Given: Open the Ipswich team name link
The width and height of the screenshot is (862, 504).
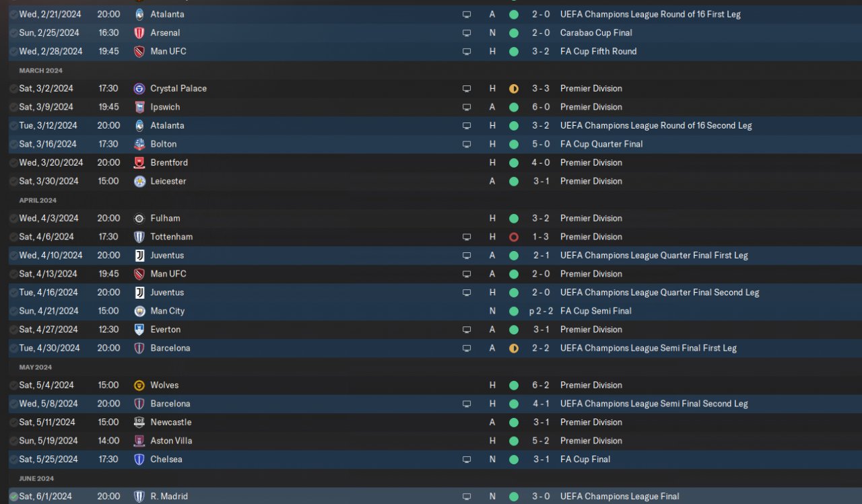Looking at the screenshot, I should tap(165, 107).
